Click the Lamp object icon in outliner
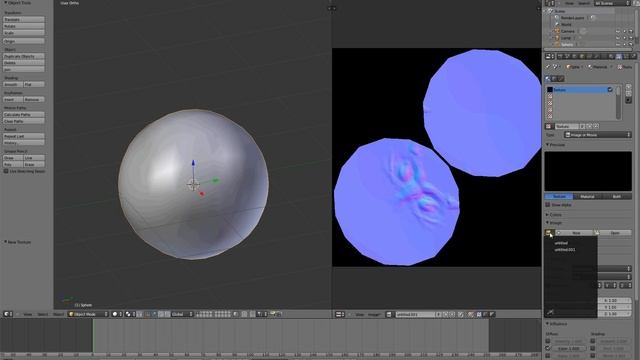Screen dimensions: 640x360 [x=556, y=38]
